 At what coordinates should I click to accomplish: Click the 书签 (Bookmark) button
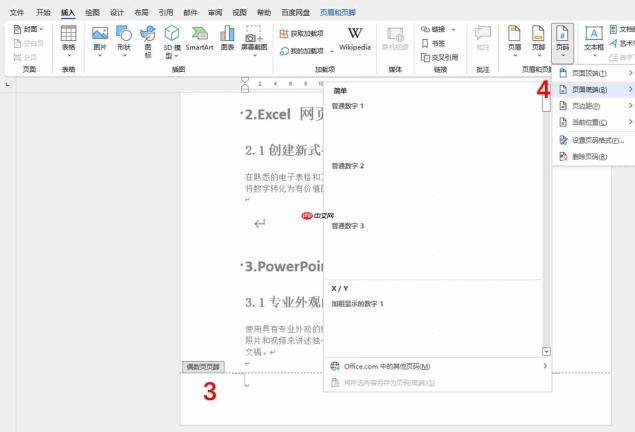(x=433, y=43)
